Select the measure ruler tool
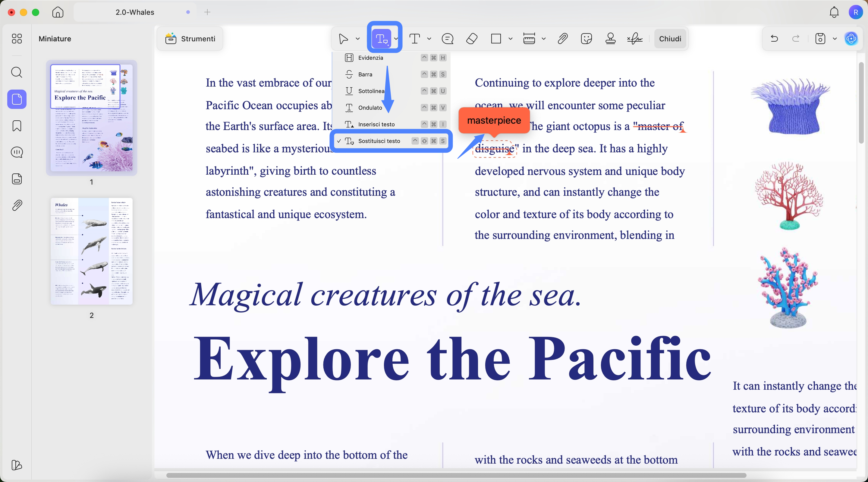This screenshot has height=482, width=868. (529, 39)
